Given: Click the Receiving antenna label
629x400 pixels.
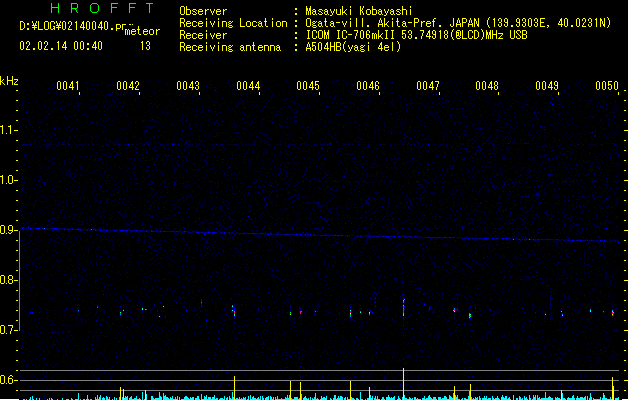Looking at the screenshot, I should pos(230,47).
